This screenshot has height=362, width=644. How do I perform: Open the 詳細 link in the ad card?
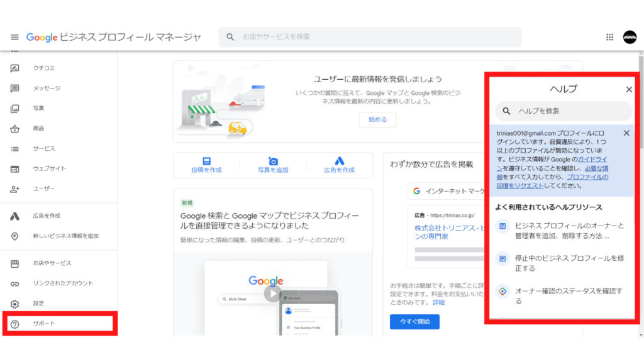[x=438, y=302]
